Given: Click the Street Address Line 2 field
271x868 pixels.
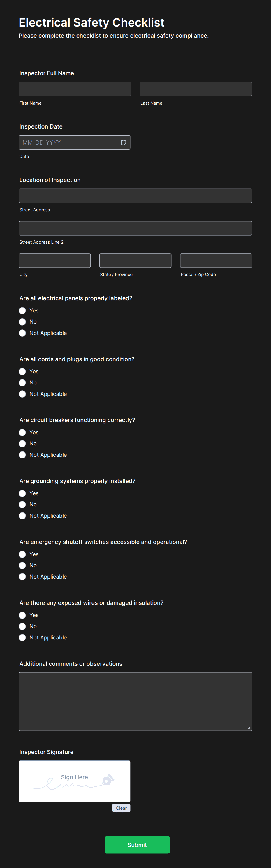Looking at the screenshot, I should [135, 228].
